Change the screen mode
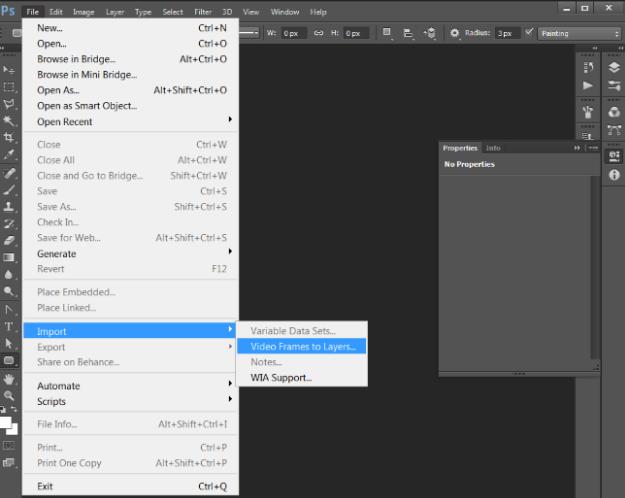The image size is (625, 498). [8, 463]
